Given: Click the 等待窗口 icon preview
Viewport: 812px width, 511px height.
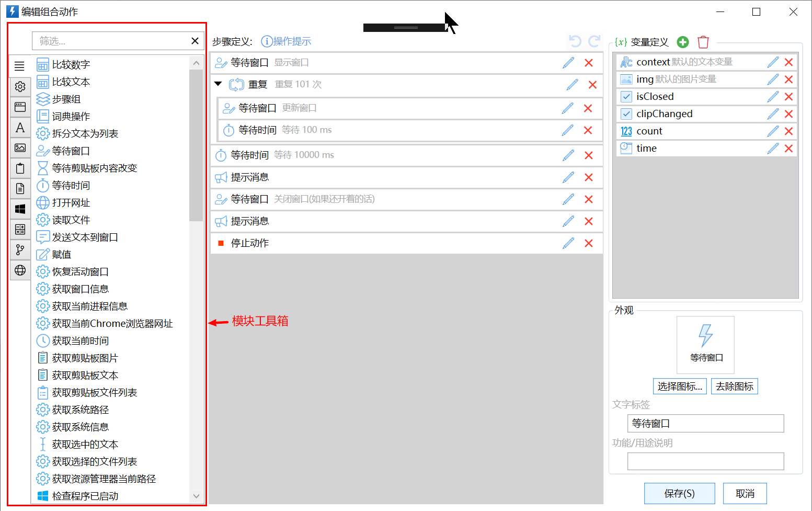Looking at the screenshot, I should [x=706, y=345].
